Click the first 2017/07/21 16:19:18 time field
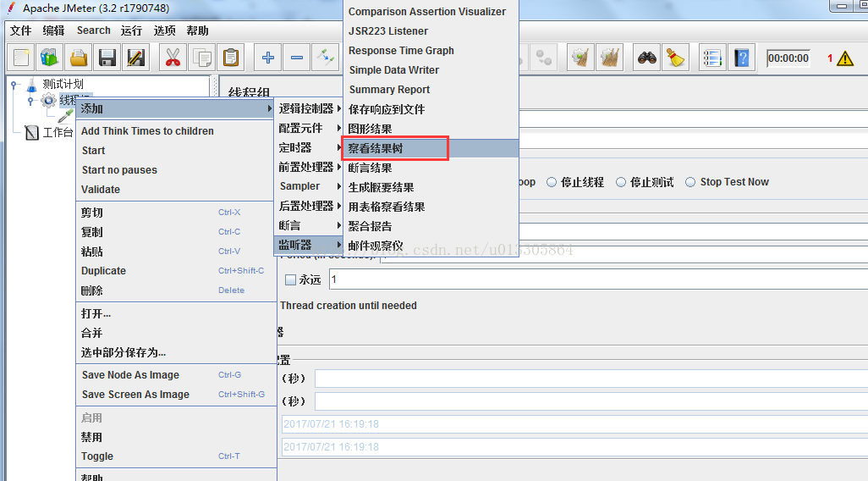Image resolution: width=868 pixels, height=481 pixels. click(x=574, y=424)
